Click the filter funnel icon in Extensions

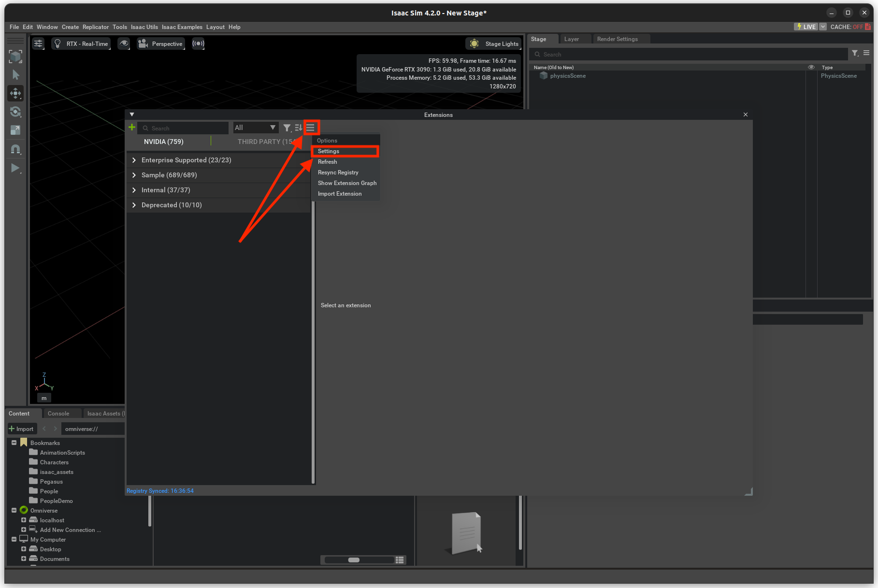click(288, 128)
